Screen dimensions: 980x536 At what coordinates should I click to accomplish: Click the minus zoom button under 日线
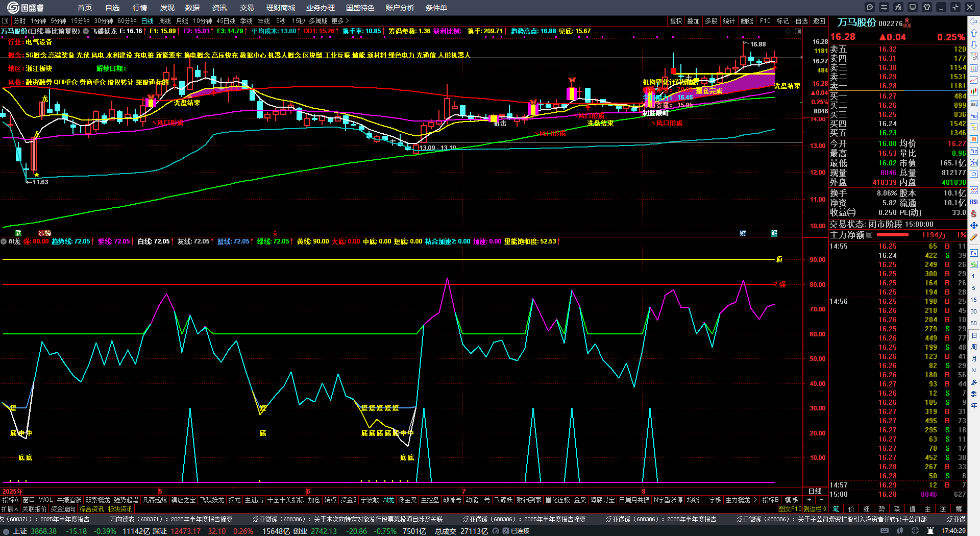point(821,500)
